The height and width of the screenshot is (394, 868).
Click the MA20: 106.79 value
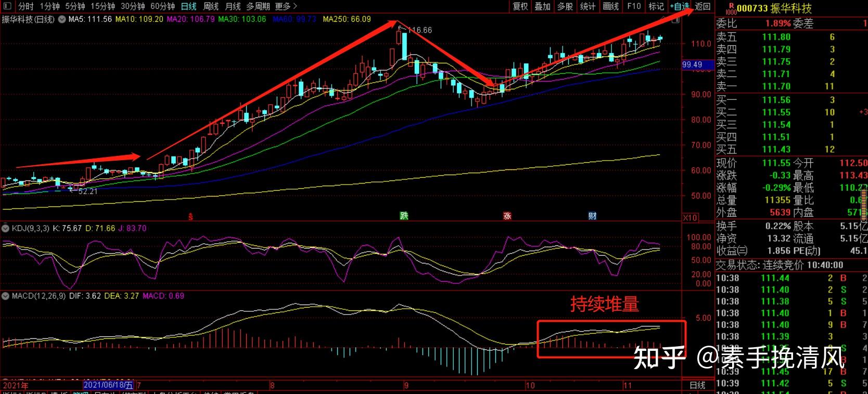pyautogui.click(x=190, y=19)
